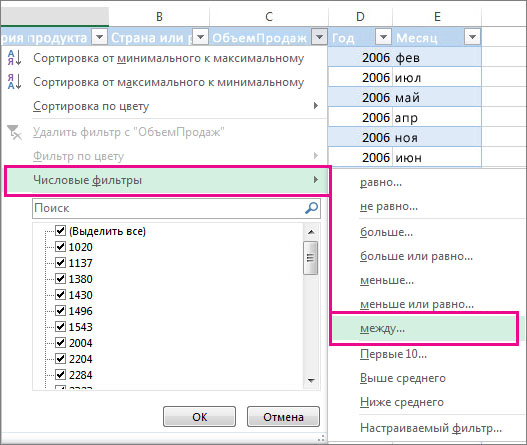Click the scroll down arrow in values list
The height and width of the screenshot is (445, 527).
(x=311, y=380)
